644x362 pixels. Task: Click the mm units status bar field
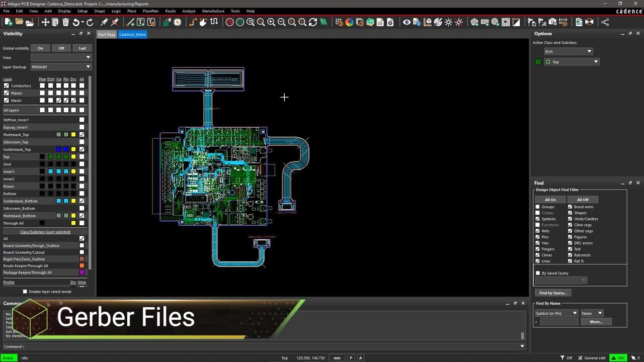[337, 358]
